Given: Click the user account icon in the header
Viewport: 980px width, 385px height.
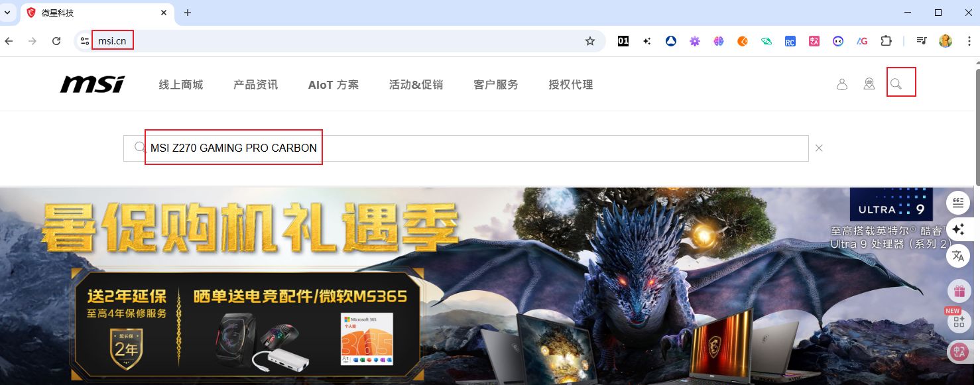Looking at the screenshot, I should (x=842, y=84).
